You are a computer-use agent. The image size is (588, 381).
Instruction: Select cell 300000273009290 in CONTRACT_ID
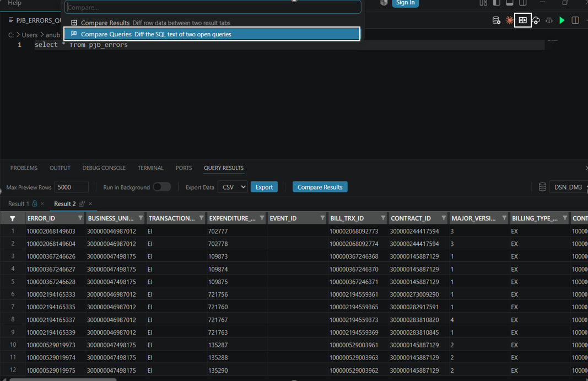coord(414,294)
